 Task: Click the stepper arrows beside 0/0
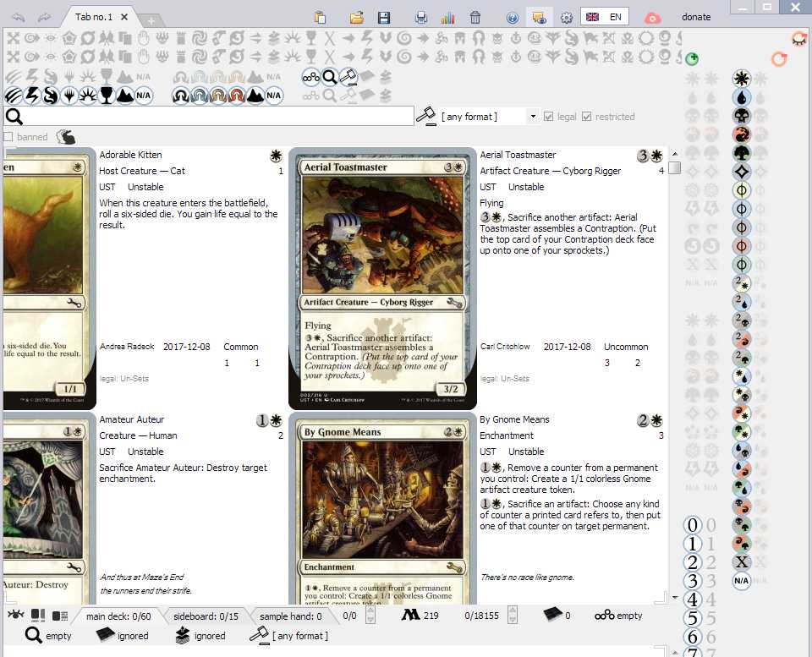point(369,616)
